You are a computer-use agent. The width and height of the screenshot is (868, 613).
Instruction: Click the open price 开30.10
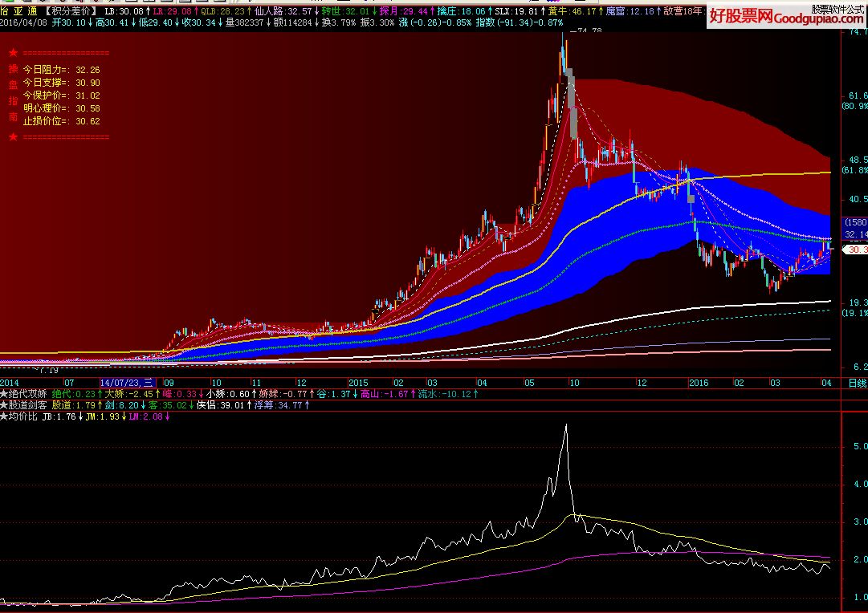[68, 22]
